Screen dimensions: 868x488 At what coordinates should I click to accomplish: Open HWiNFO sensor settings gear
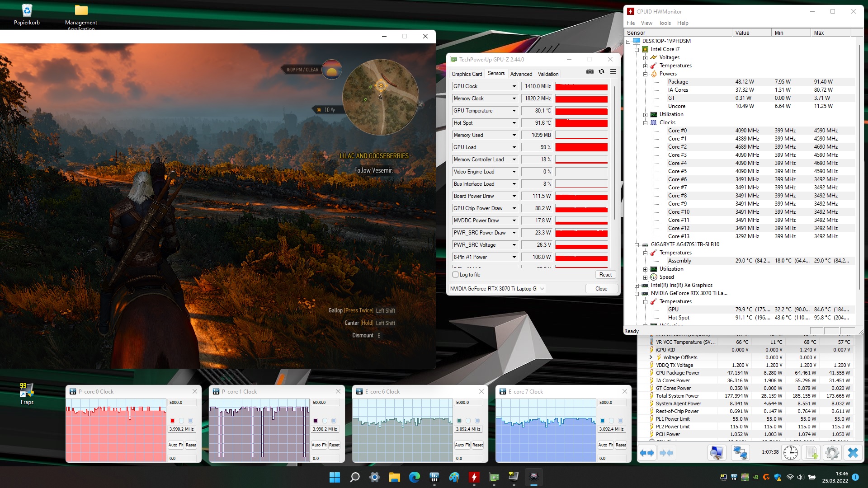pyautogui.click(x=832, y=452)
